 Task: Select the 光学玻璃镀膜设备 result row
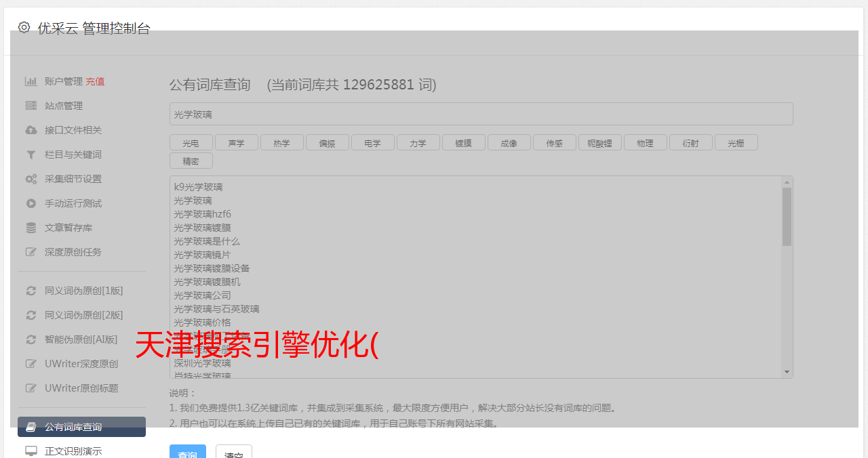(212, 268)
